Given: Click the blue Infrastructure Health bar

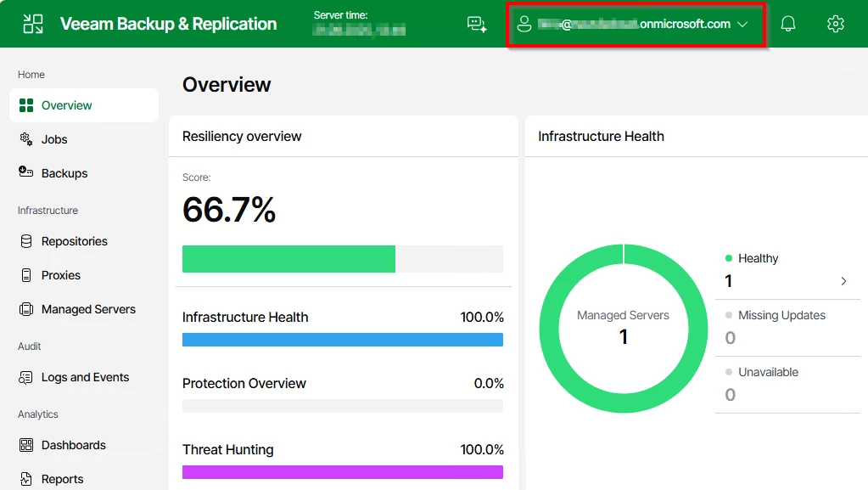Looking at the screenshot, I should pos(343,339).
